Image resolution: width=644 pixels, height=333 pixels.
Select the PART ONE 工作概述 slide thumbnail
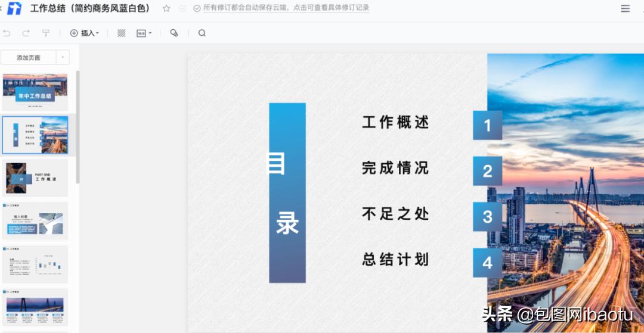click(35, 178)
